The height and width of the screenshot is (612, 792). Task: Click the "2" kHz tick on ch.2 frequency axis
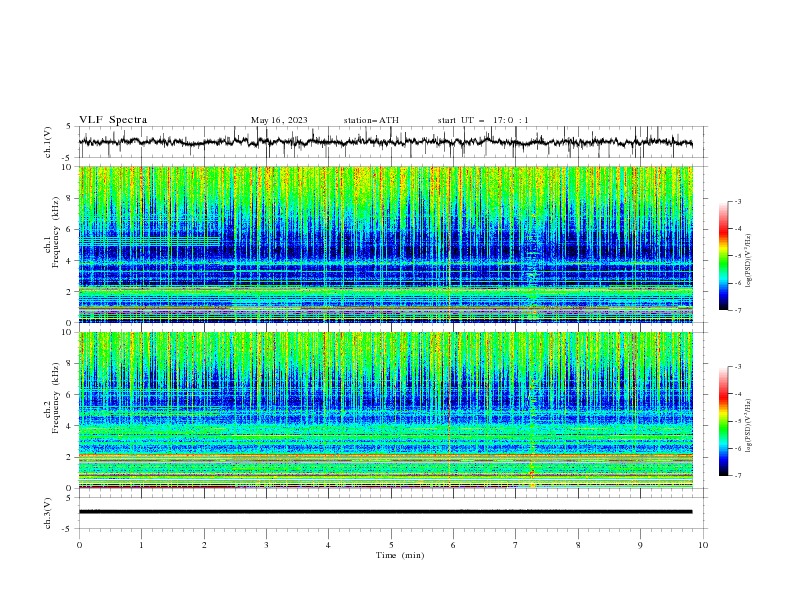[x=70, y=457]
